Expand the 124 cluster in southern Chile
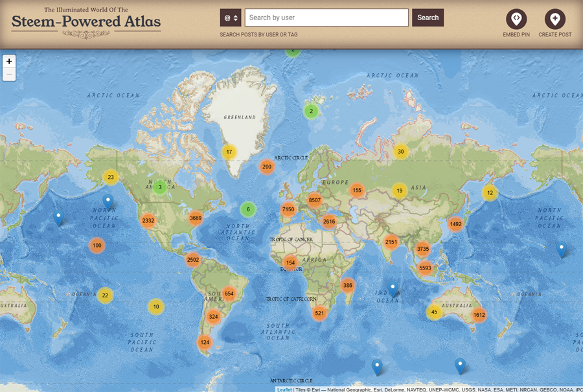The width and height of the screenshot is (583, 392). click(205, 342)
